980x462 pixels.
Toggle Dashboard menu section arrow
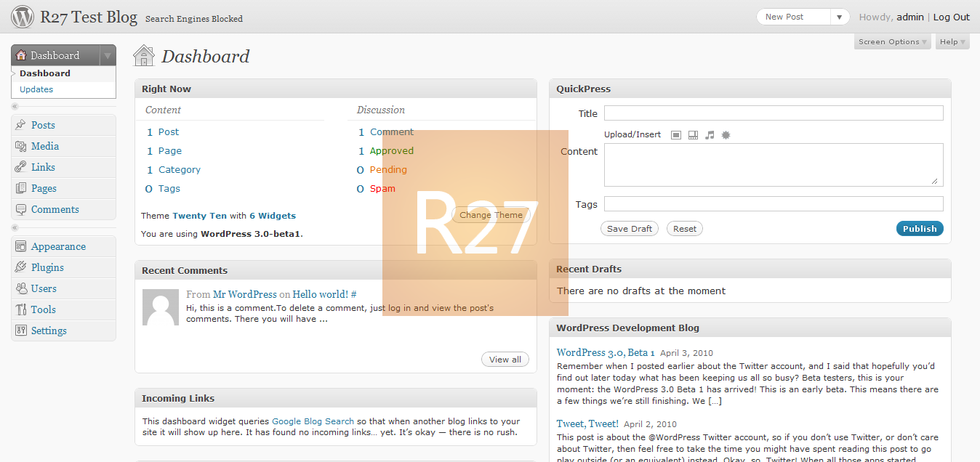tap(108, 55)
